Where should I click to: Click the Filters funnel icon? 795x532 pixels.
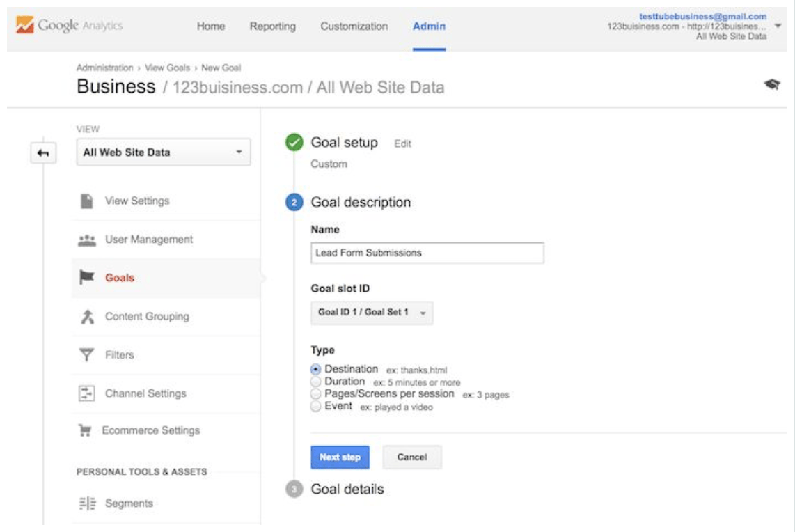87,355
